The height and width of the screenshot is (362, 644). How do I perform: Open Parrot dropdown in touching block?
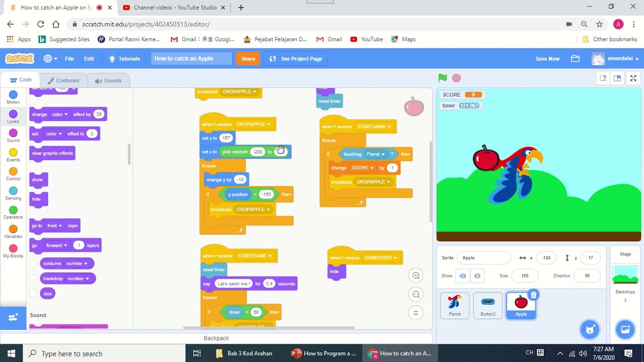point(375,154)
